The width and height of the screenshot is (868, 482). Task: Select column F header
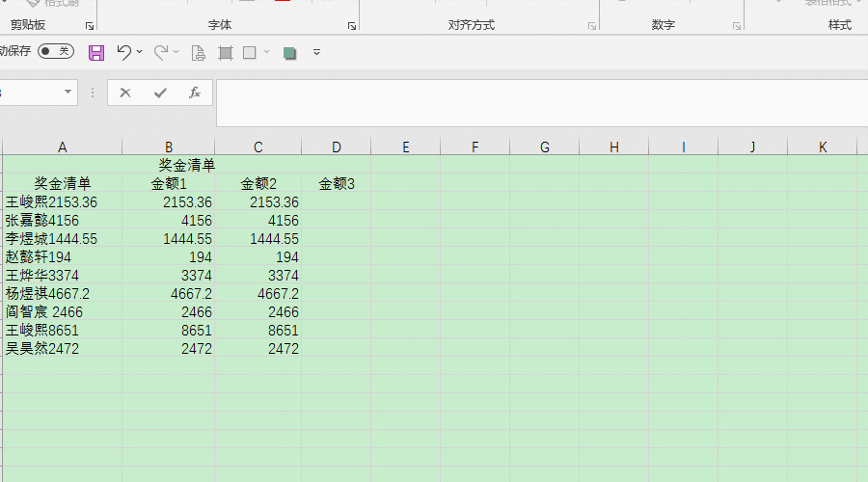click(475, 147)
